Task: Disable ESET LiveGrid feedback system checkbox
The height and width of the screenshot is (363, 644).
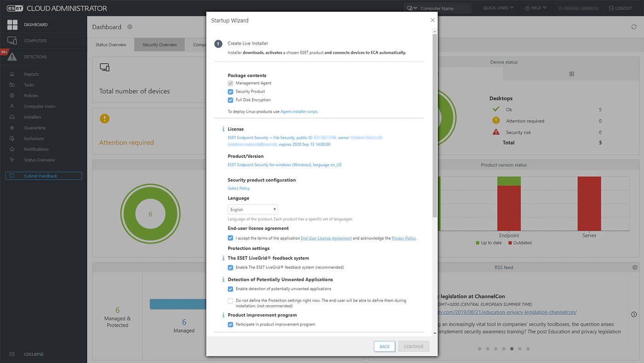Action: [x=230, y=267]
